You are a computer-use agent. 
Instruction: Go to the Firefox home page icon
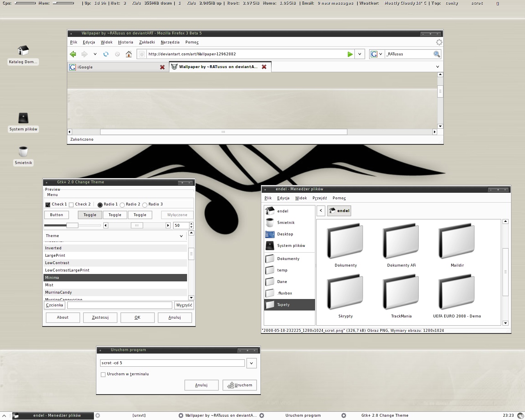(129, 54)
